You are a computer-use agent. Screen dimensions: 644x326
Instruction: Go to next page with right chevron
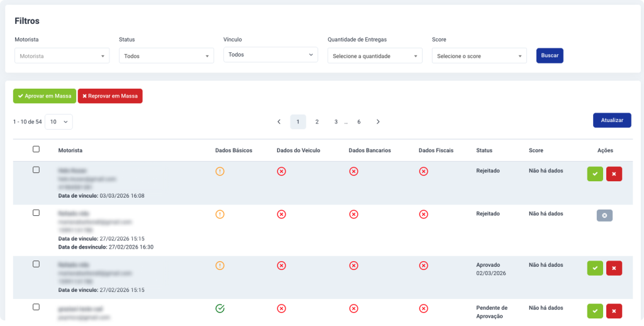378,121
